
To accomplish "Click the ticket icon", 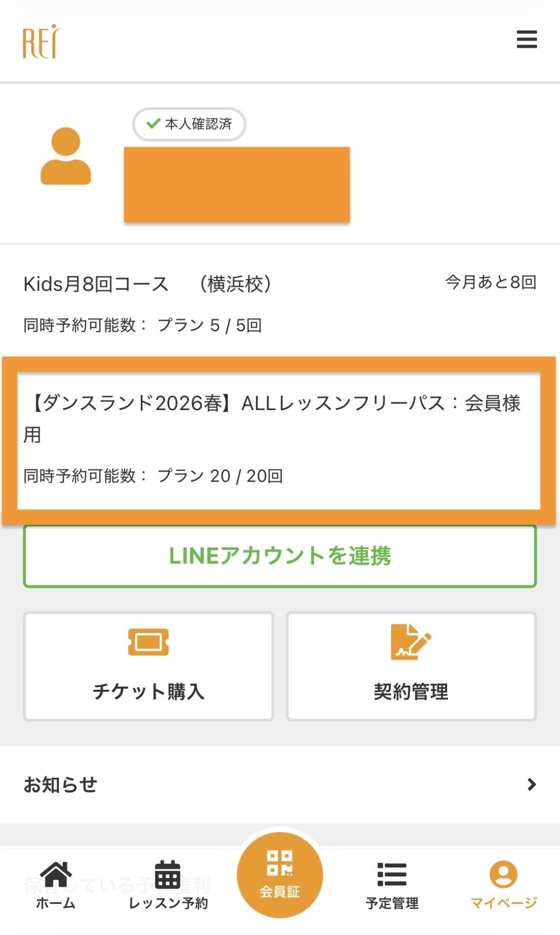I will point(149,642).
